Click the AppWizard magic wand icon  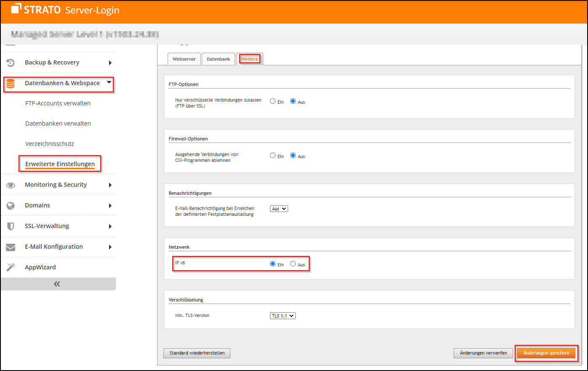tap(11, 267)
